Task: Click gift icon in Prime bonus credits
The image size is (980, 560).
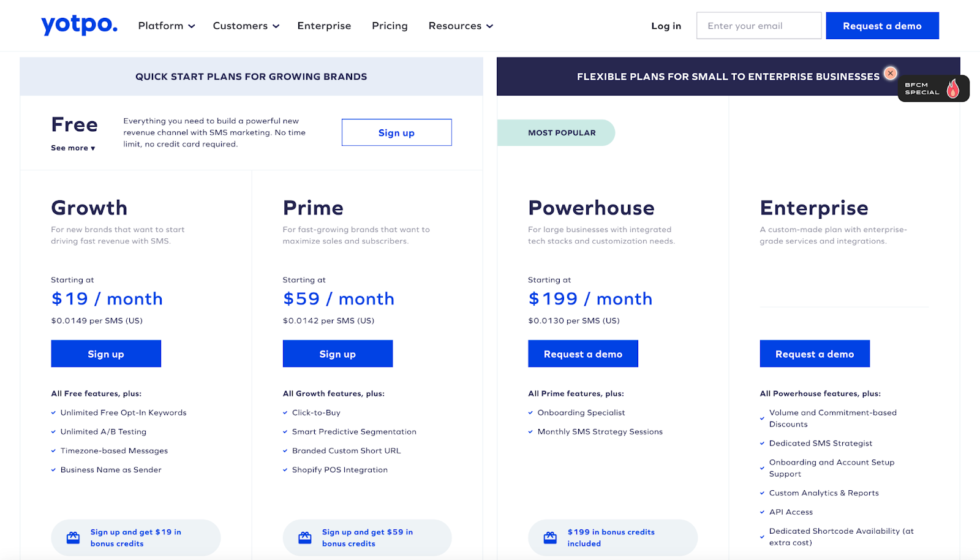Action: [305, 538]
